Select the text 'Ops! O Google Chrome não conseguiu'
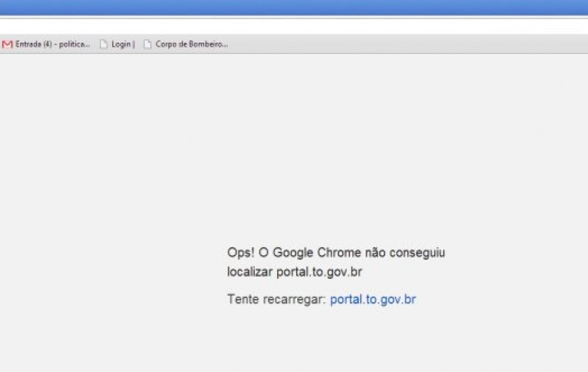Image resolution: width=588 pixels, height=372 pixels. [336, 253]
